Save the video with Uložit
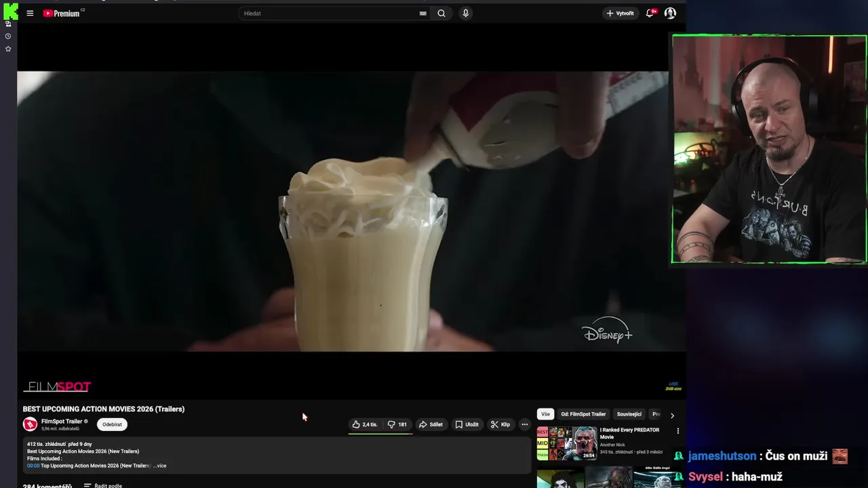This screenshot has width=868, height=488. point(467,424)
